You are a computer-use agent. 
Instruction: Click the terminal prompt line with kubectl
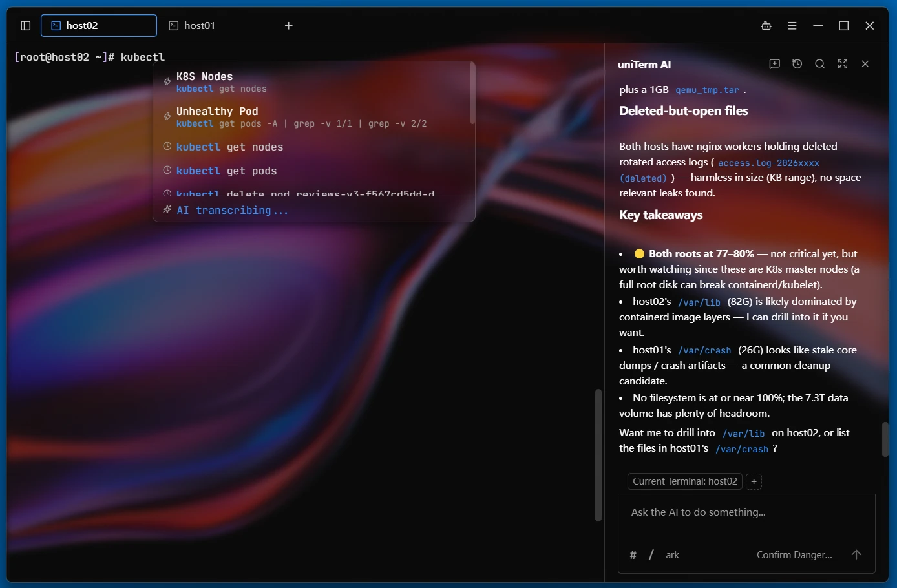point(89,57)
